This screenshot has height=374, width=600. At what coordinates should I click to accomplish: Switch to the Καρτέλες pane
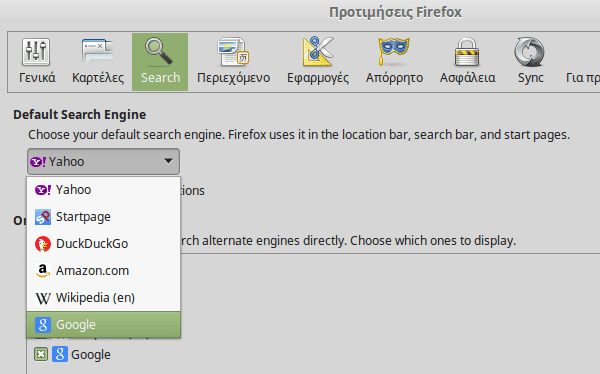(x=98, y=62)
